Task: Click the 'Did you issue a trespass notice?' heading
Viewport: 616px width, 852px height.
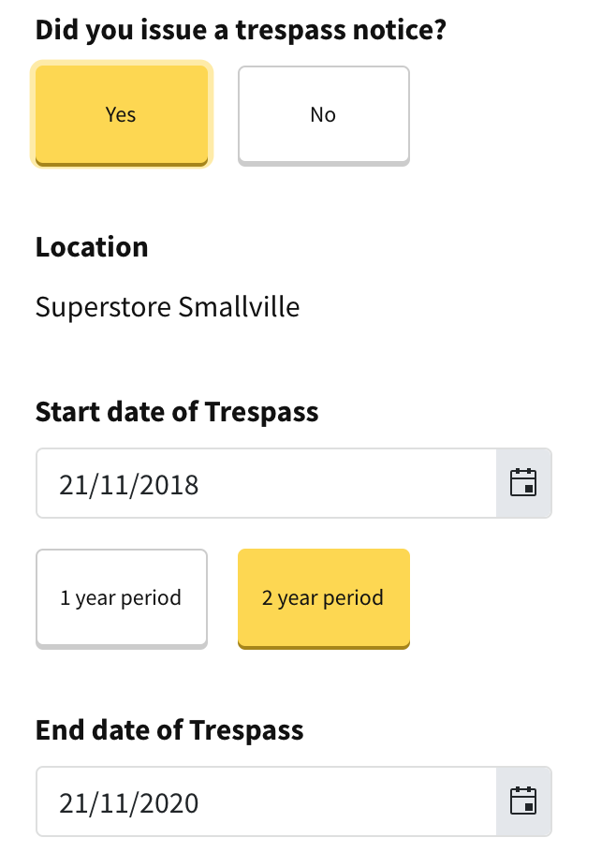Action: point(241,30)
